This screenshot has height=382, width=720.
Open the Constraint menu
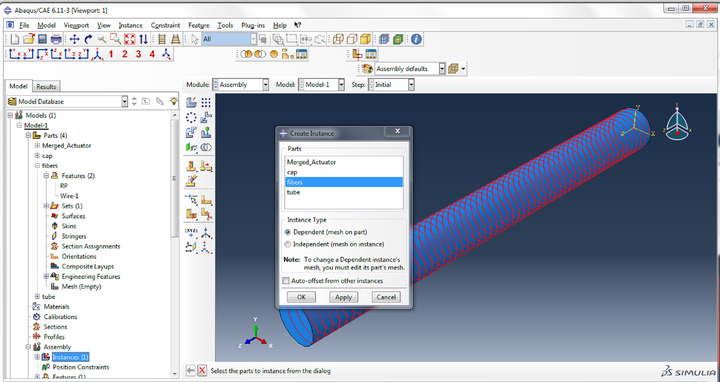click(x=165, y=25)
